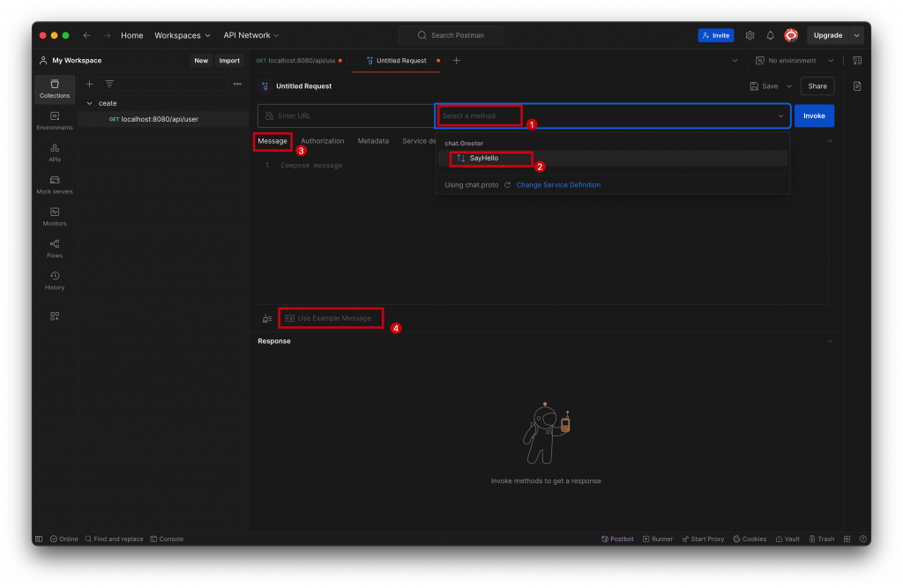This screenshot has height=588, width=903.
Task: Open the Monitors sidebar panel
Action: (x=55, y=217)
